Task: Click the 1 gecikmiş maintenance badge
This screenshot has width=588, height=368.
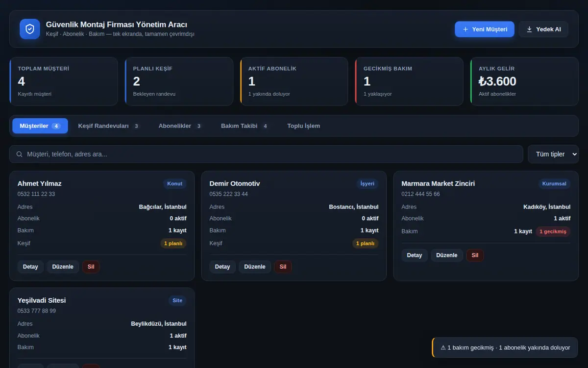Action: (553, 232)
